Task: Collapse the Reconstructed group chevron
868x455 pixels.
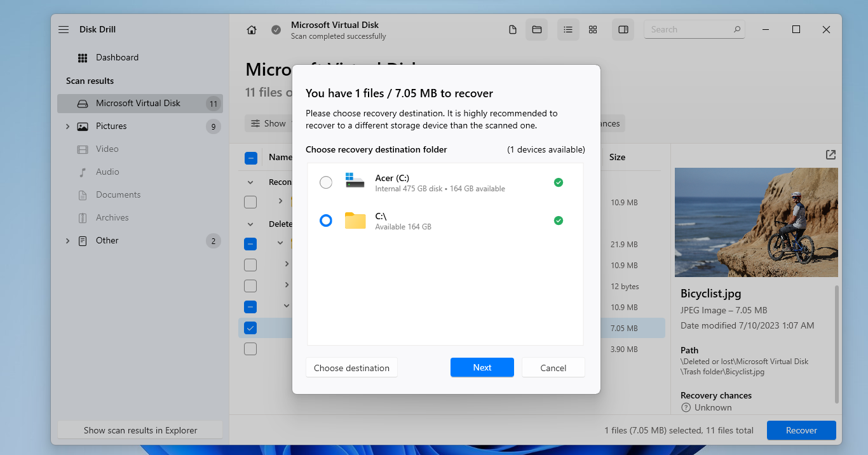Action: (x=250, y=182)
